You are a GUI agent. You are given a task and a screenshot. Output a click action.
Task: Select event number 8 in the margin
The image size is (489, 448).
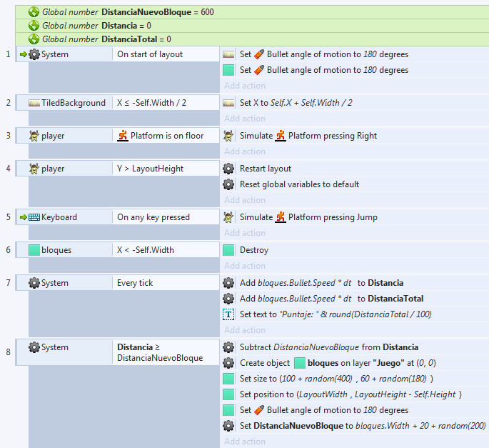click(8, 352)
